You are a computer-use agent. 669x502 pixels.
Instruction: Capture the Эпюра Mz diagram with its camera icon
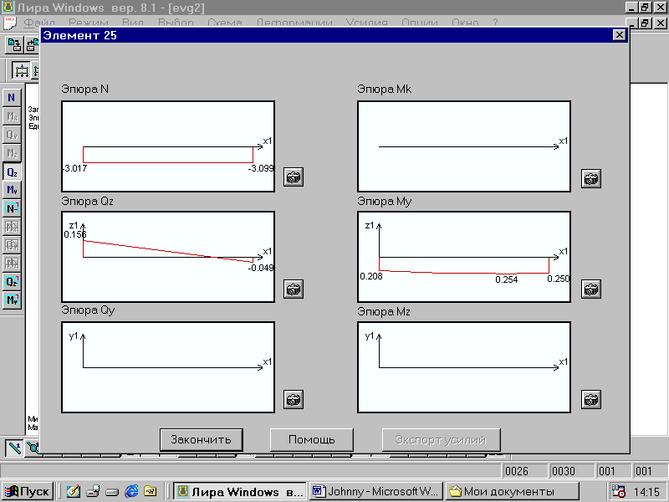point(591,400)
